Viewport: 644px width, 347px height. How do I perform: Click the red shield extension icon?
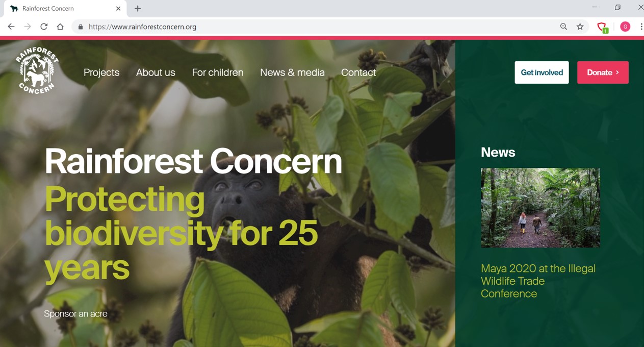602,27
